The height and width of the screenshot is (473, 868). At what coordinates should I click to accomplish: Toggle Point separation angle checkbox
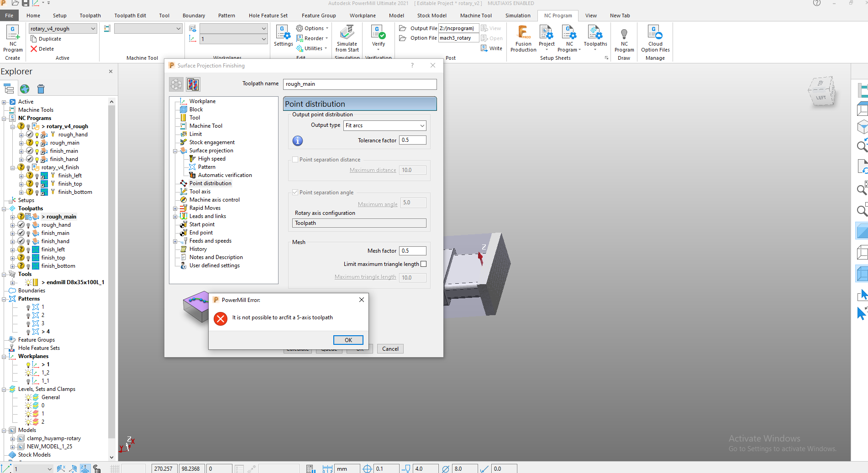295,192
